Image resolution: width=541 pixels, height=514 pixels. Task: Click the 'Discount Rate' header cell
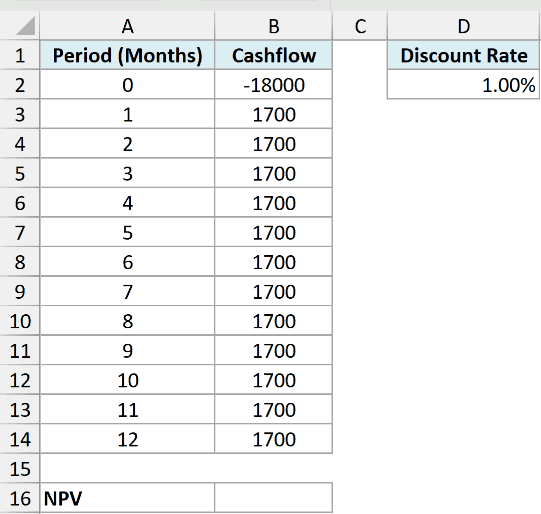[x=463, y=55]
